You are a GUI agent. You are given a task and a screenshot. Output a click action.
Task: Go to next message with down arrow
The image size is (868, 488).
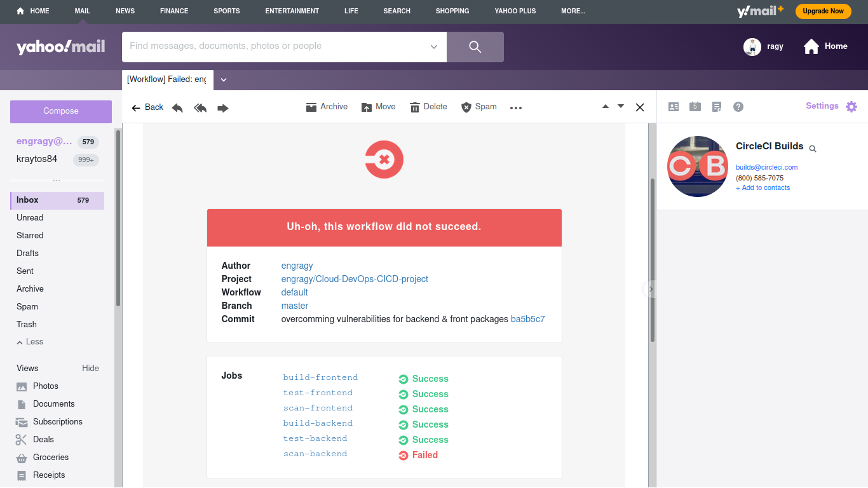(621, 106)
